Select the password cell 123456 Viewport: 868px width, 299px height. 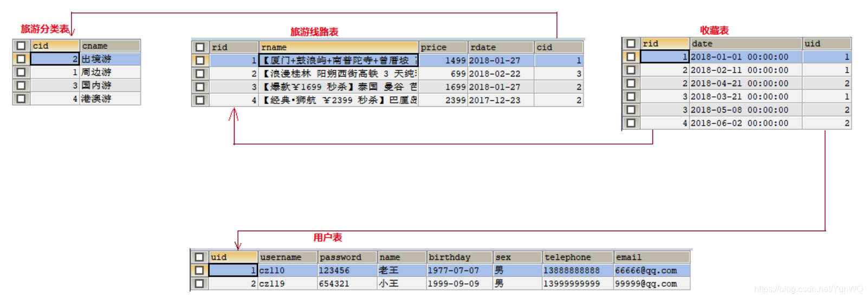click(347, 270)
